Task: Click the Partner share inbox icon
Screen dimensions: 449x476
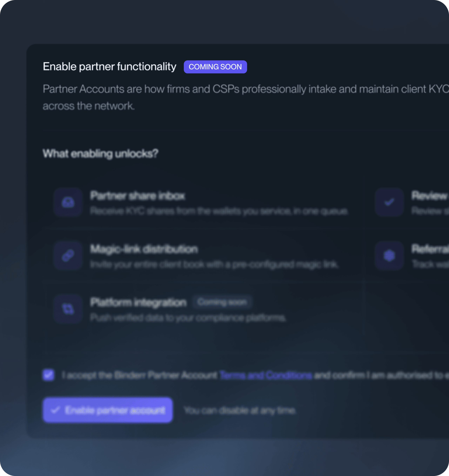Action: [68, 202]
